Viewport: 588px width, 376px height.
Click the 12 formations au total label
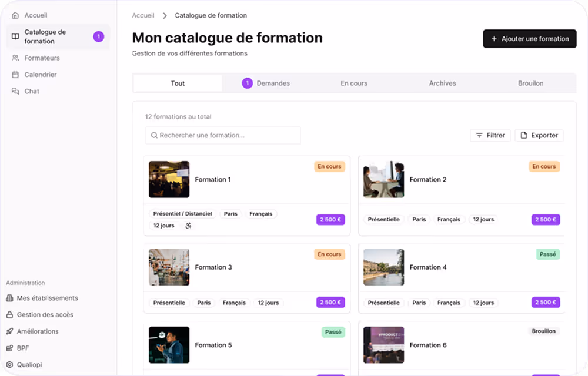point(178,117)
